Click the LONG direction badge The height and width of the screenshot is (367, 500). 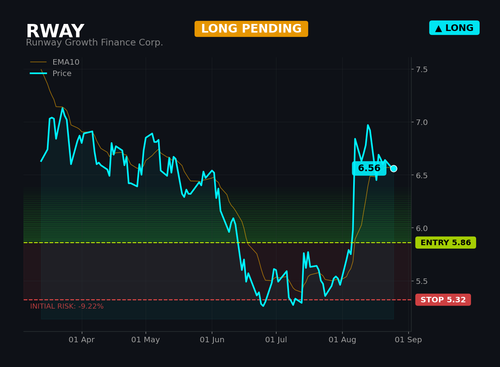point(454,28)
